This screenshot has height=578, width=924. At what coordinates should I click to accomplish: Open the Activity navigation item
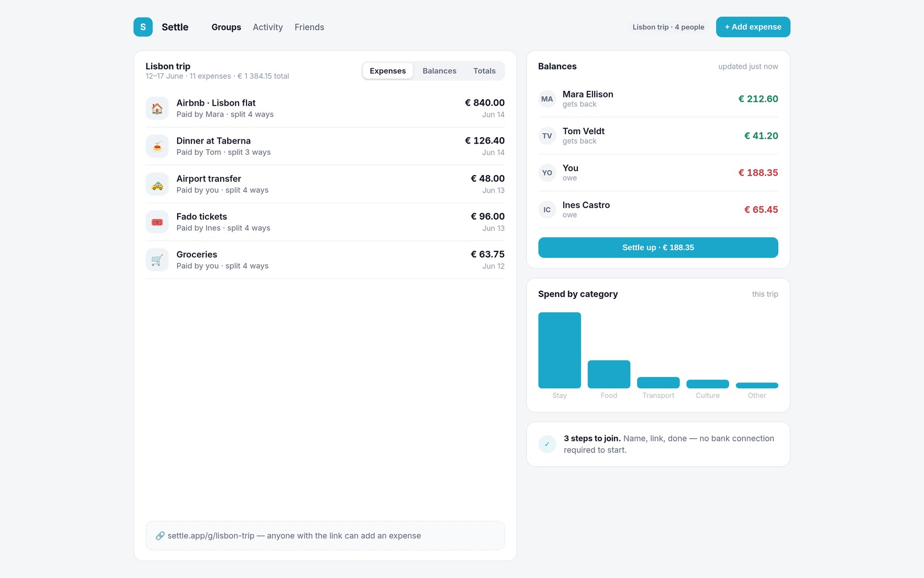tap(268, 27)
